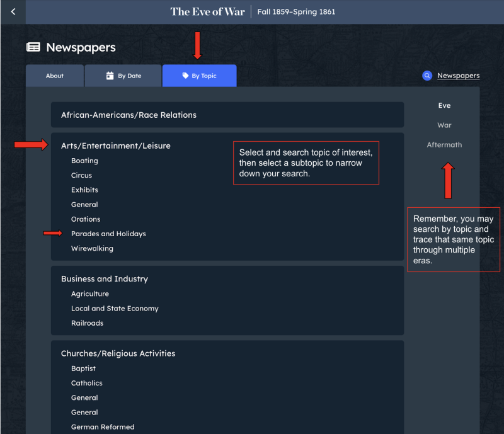Open the About tab
The width and height of the screenshot is (504, 434).
point(55,76)
